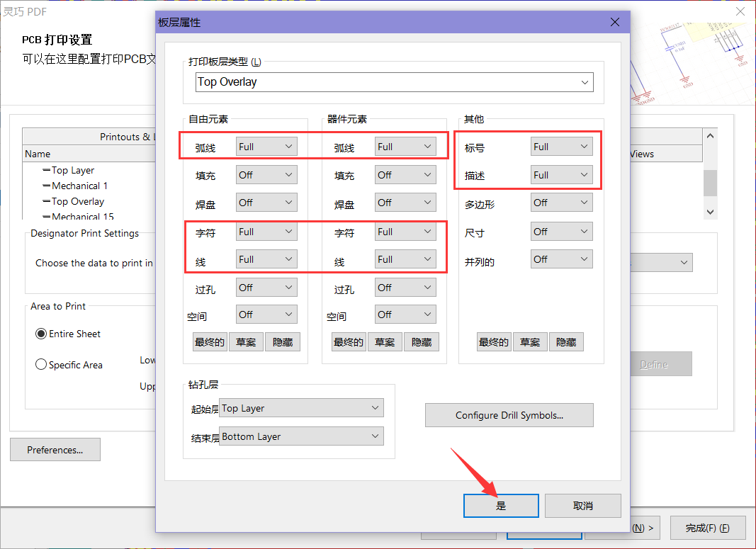Open 自由元素 过孔 dropdown

pos(266,288)
